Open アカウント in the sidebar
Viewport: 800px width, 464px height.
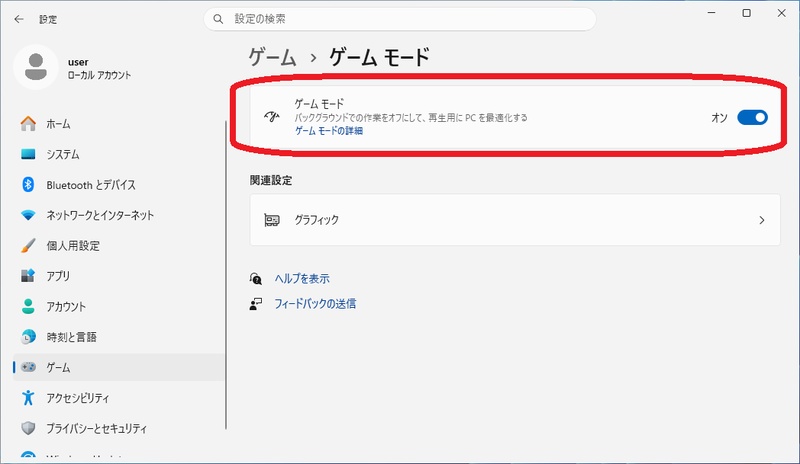pyautogui.click(x=119, y=306)
